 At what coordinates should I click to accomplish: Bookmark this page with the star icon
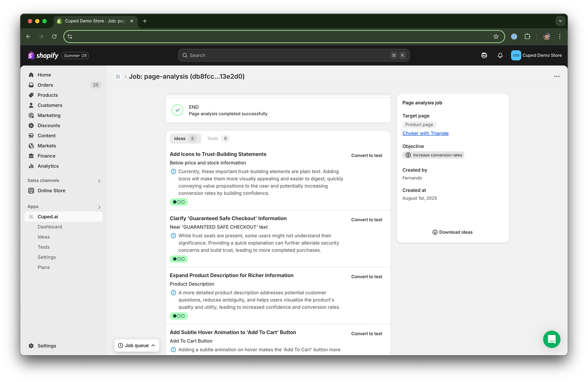tap(496, 37)
